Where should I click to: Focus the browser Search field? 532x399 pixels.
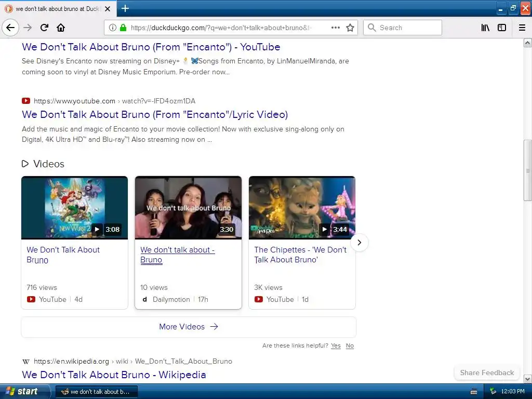coord(403,28)
